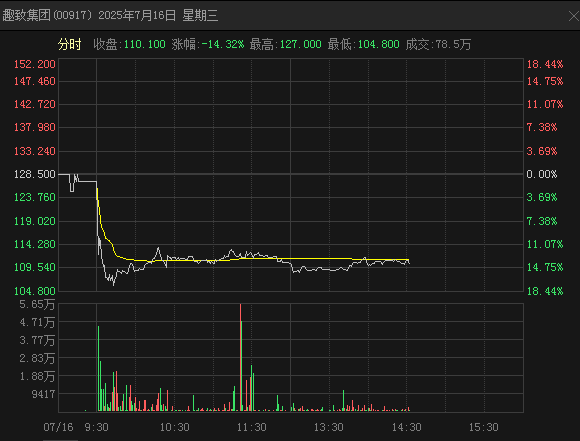Click the tall green volume bar at 9:30 open
This screenshot has width=580, height=441.
coord(98,368)
